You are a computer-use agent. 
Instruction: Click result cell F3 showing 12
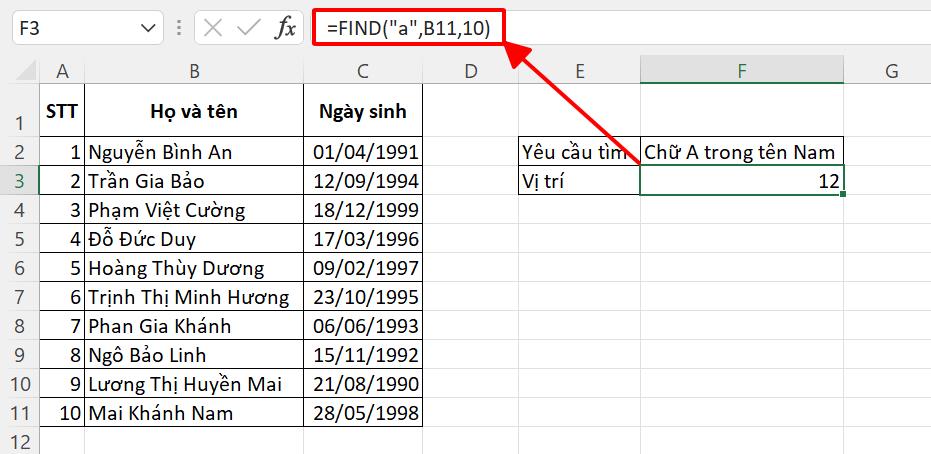coord(742,180)
